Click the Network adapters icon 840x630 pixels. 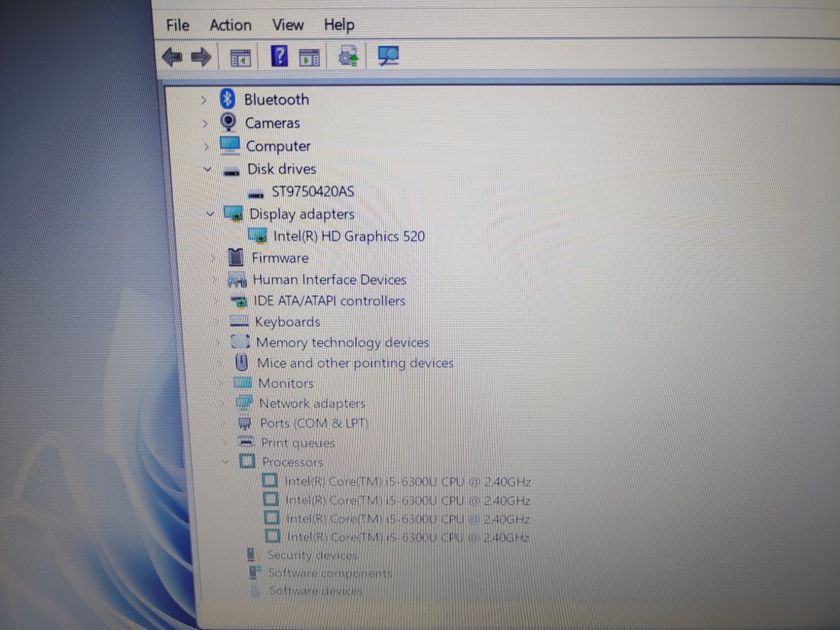[x=244, y=402]
